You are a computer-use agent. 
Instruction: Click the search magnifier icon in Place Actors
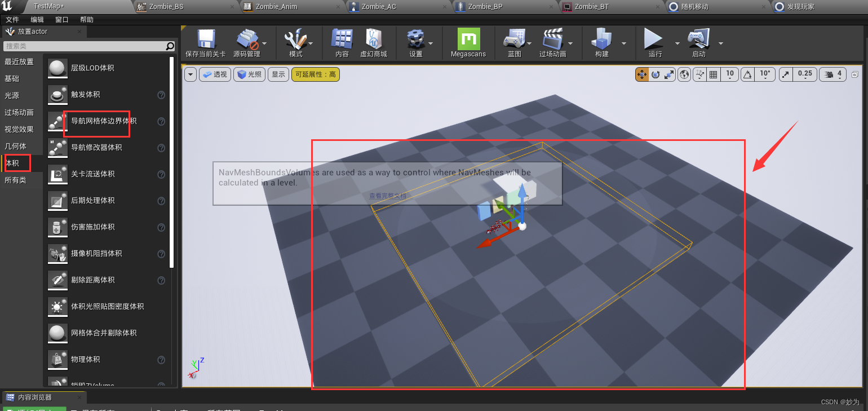tap(170, 46)
